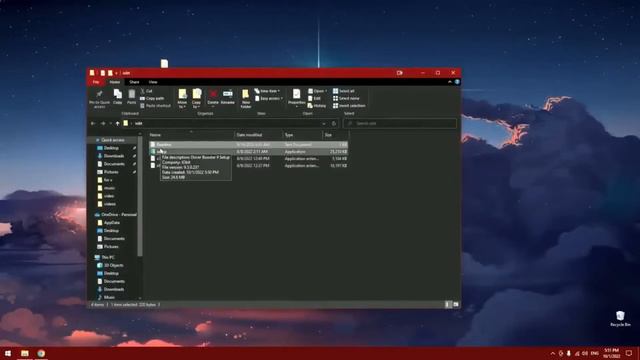The width and height of the screenshot is (640, 360).
Task: Open the ribbon Open dropdown
Action: pos(318,91)
